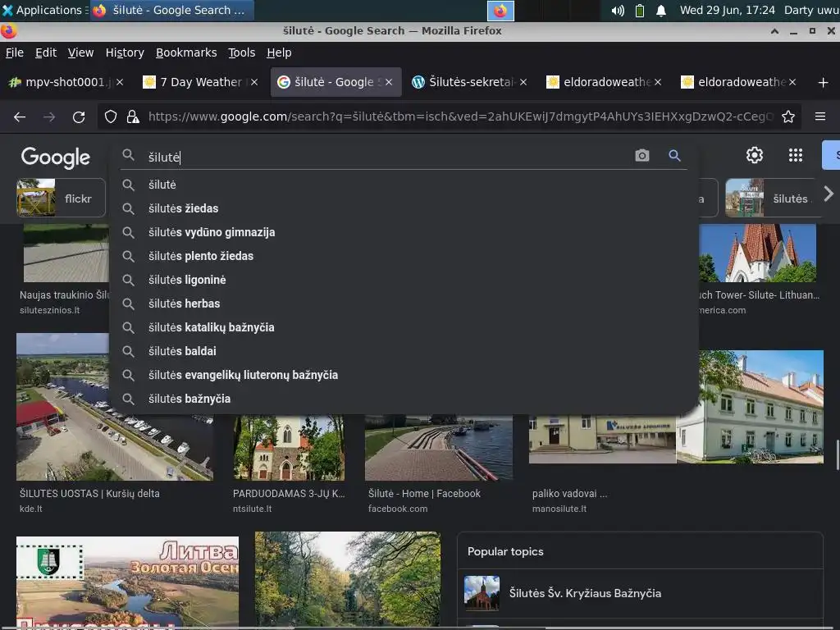Open the PARDUODAMAS 3-JŲ K church image
The width and height of the screenshot is (840, 630).
click(x=289, y=447)
